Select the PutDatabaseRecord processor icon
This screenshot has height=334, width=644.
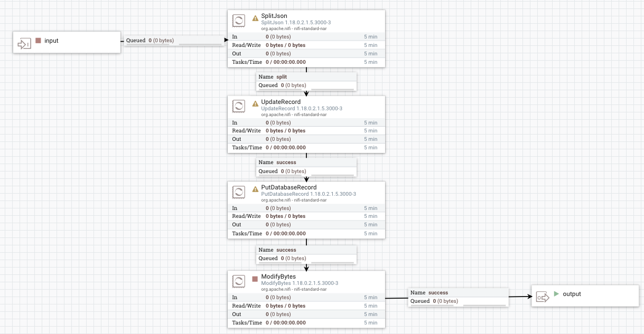(x=238, y=192)
